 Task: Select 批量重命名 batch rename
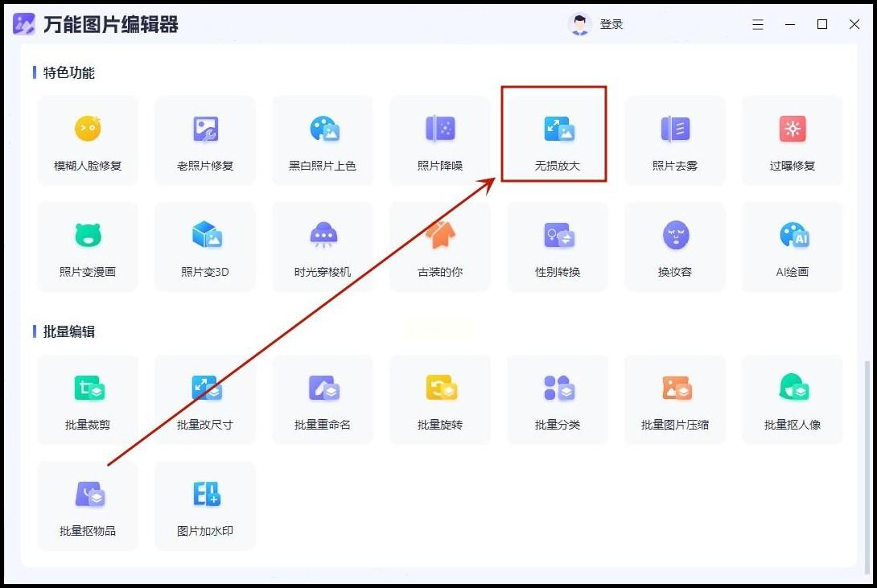(323, 400)
